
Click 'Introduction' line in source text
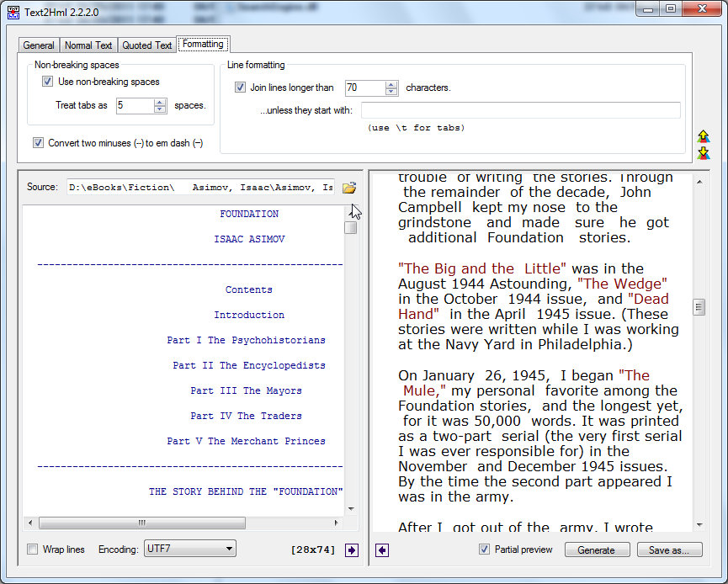[249, 316]
